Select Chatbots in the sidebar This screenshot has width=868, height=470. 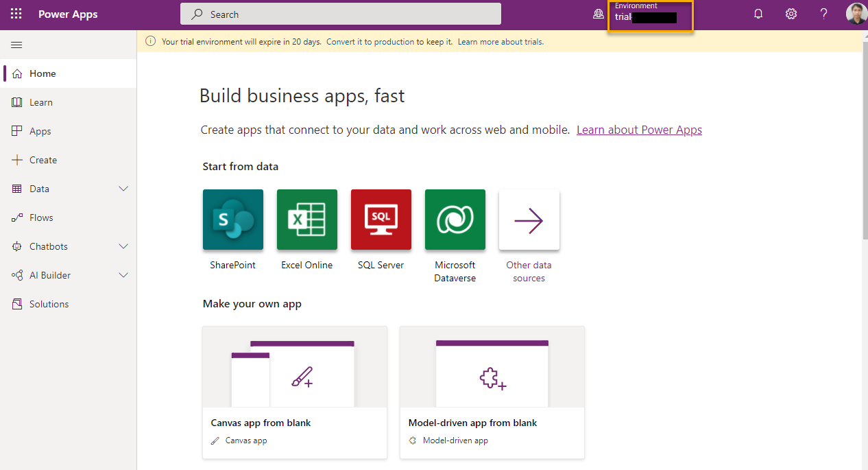[x=69, y=246]
